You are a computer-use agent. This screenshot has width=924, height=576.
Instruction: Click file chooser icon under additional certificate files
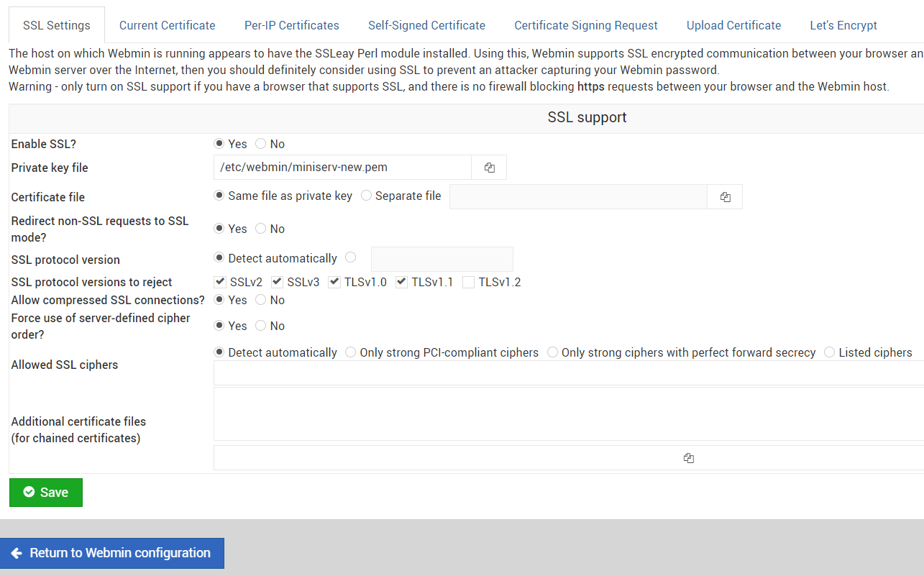688,458
